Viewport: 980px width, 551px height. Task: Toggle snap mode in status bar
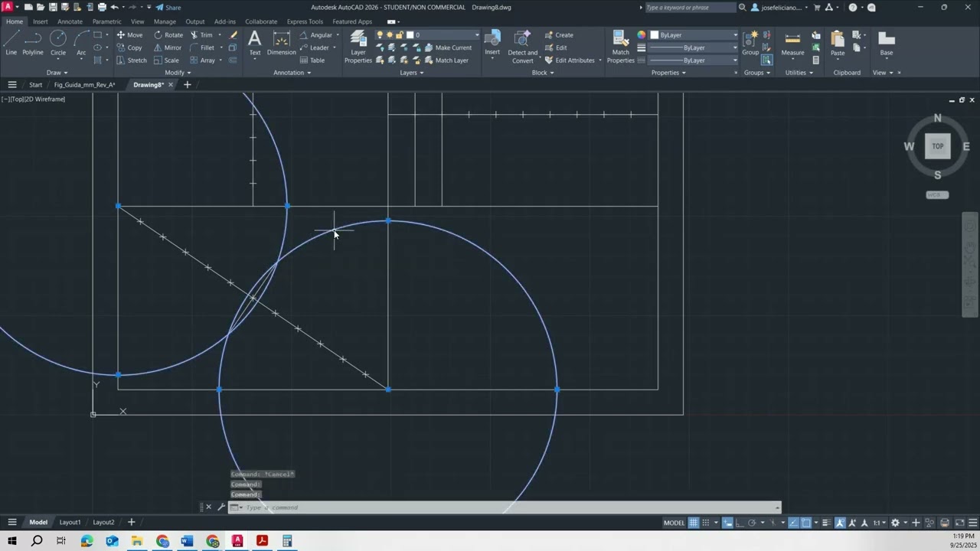(706, 523)
